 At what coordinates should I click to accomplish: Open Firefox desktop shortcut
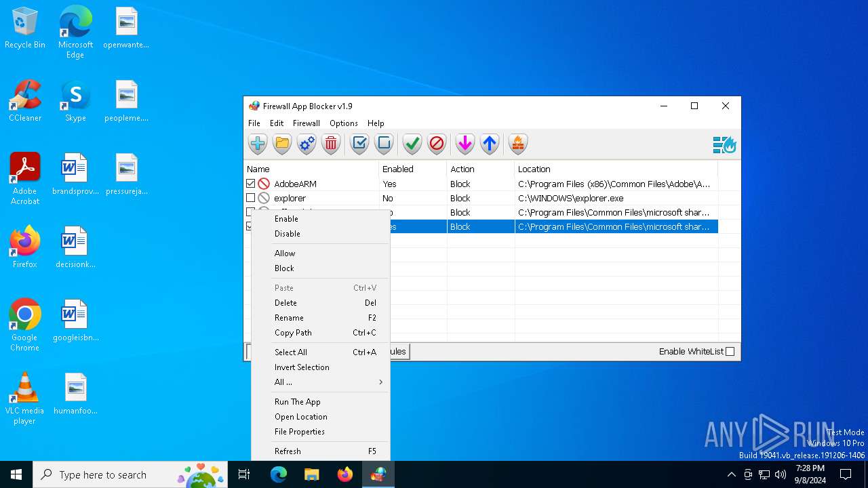click(25, 248)
